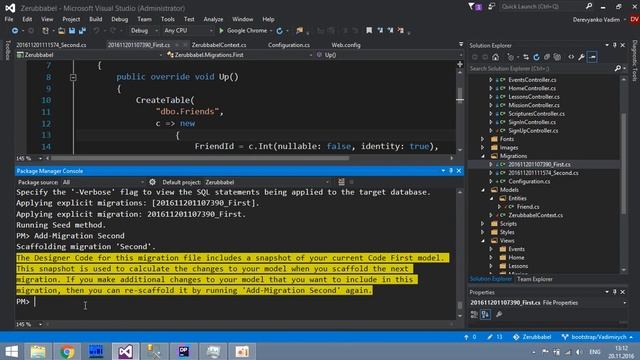
Task: Open Google Chrome from taskbar
Action: coord(67,351)
